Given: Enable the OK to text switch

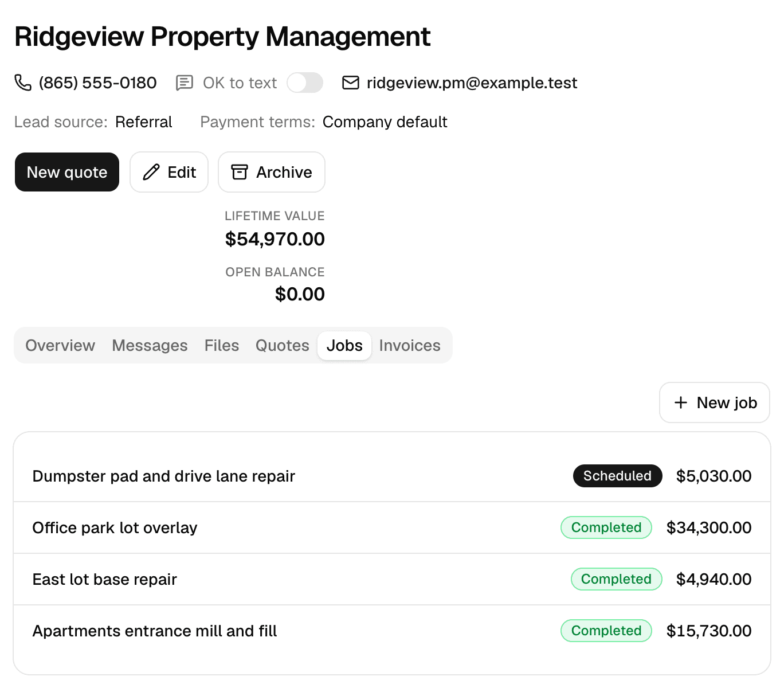Looking at the screenshot, I should (x=305, y=83).
